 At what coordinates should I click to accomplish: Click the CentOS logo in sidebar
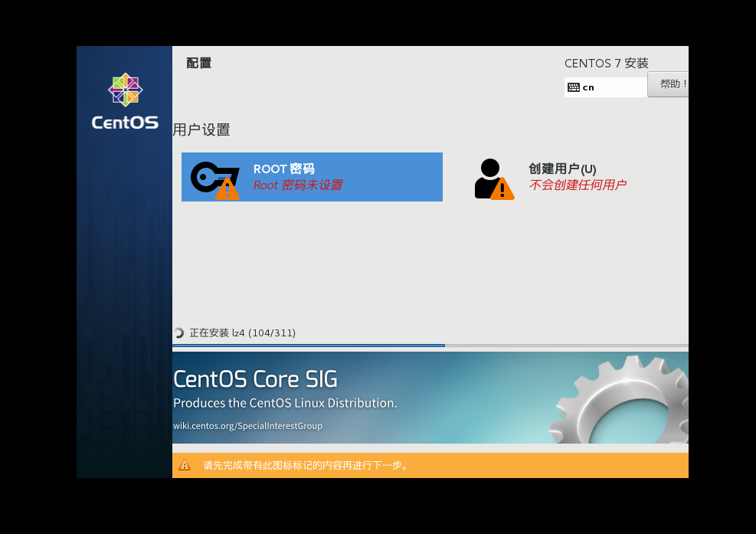pyautogui.click(x=126, y=102)
